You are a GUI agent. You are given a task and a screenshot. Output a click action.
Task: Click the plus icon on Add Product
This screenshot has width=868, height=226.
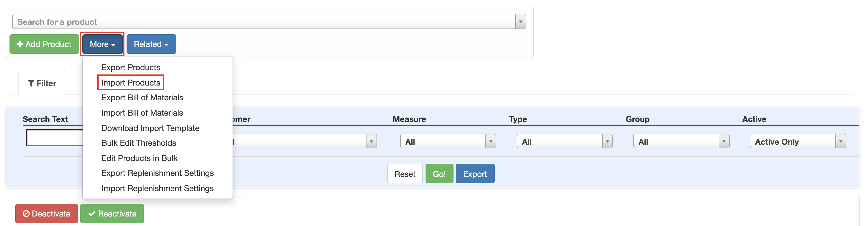tap(20, 44)
